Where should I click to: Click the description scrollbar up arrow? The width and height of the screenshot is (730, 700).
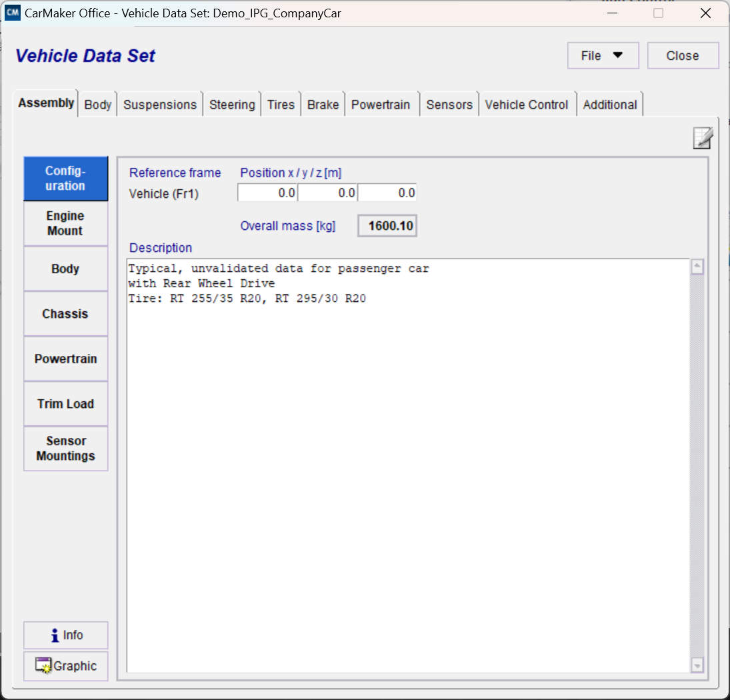pos(697,267)
